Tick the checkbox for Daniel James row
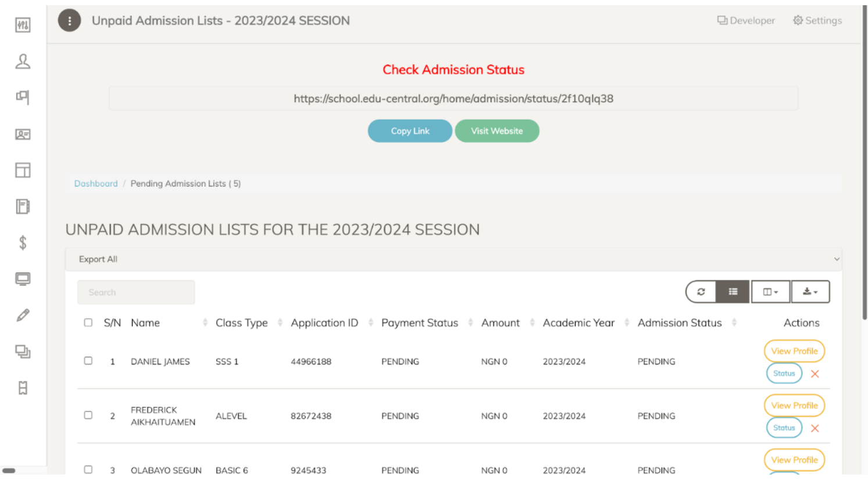Viewport: 868px width, 484px height. 88,361
